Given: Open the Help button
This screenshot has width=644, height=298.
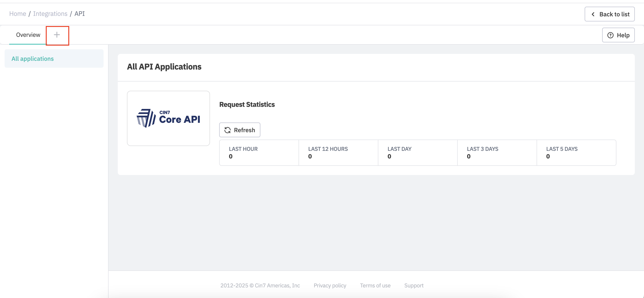Looking at the screenshot, I should (618, 35).
